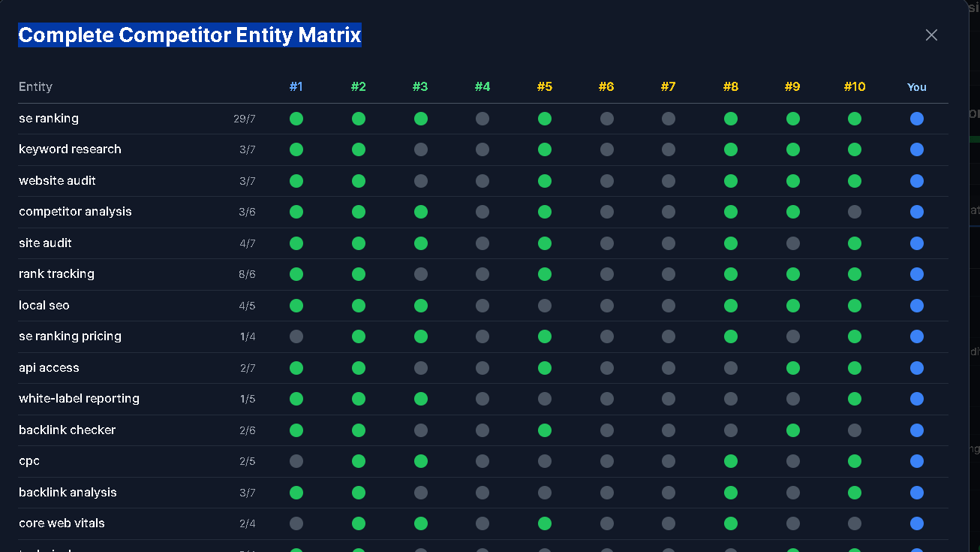Click the blue You dot for keyword research

(917, 149)
